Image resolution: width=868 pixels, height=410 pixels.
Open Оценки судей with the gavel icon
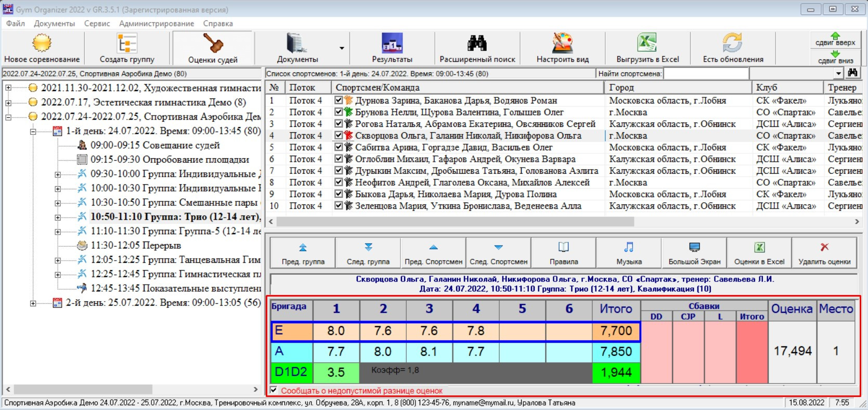213,44
